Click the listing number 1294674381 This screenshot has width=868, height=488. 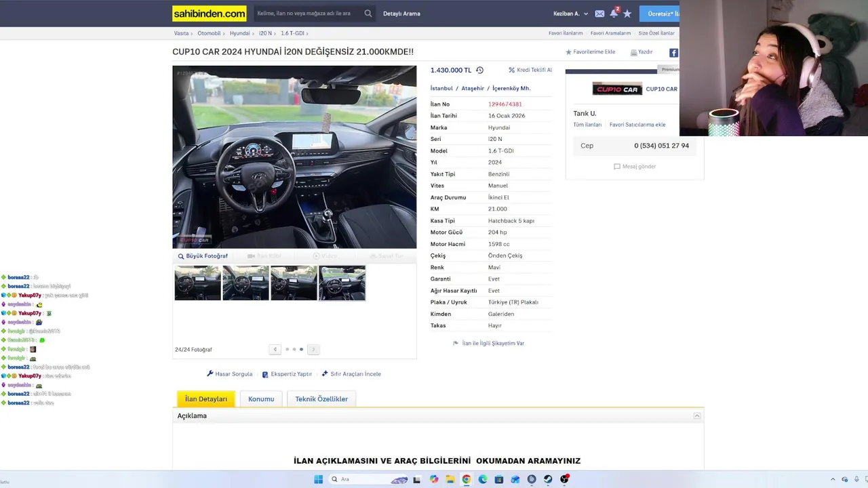(x=505, y=104)
